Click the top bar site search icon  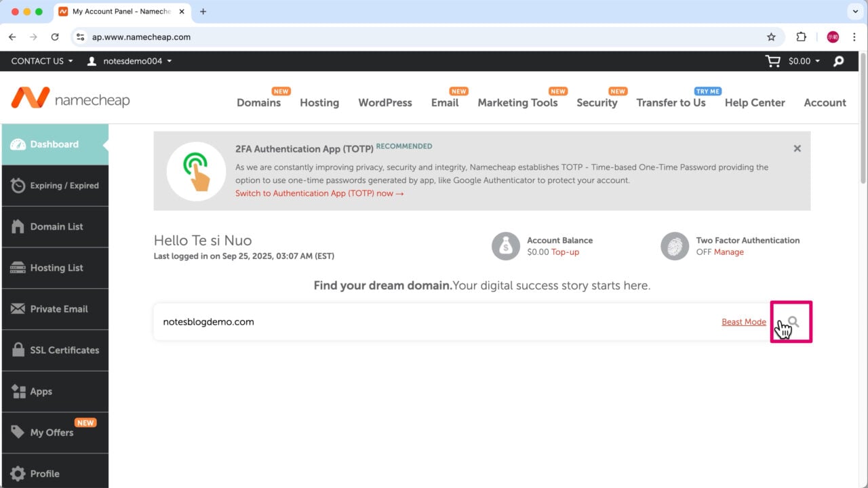point(839,61)
